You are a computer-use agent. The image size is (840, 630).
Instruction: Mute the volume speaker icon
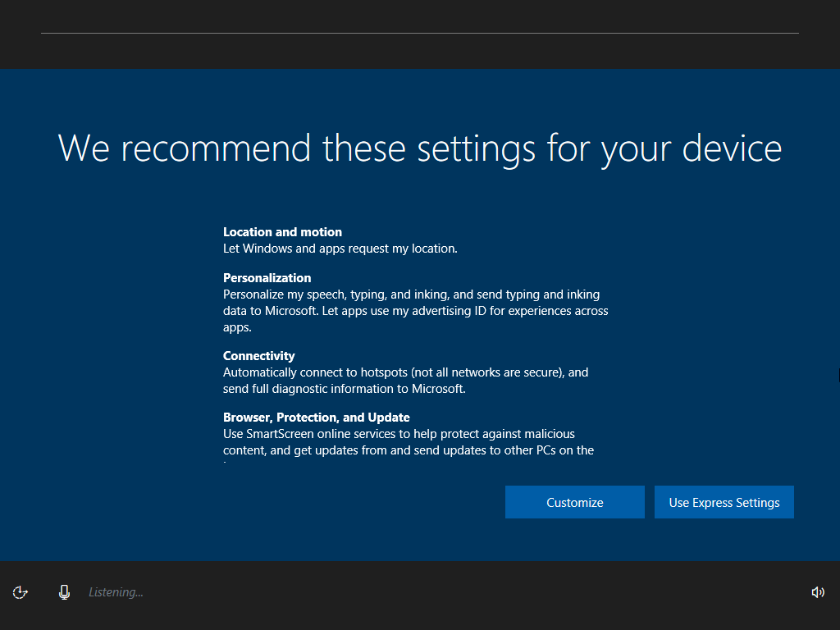coord(818,592)
